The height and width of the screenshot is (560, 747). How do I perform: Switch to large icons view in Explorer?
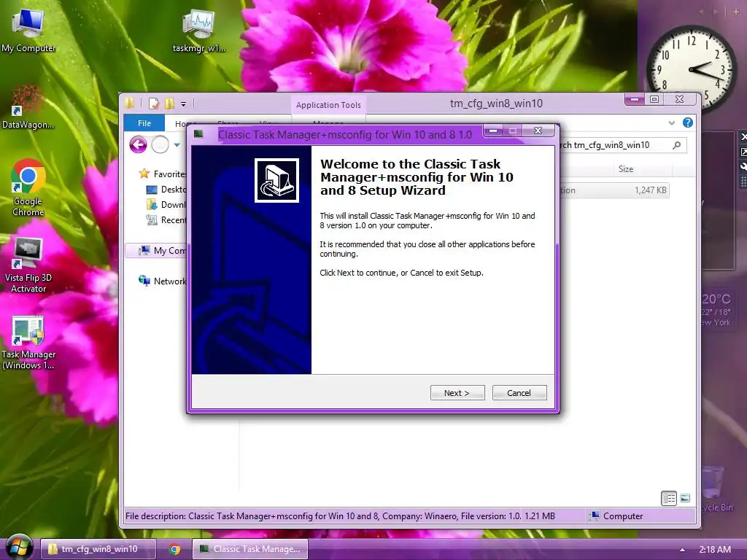pos(685,498)
